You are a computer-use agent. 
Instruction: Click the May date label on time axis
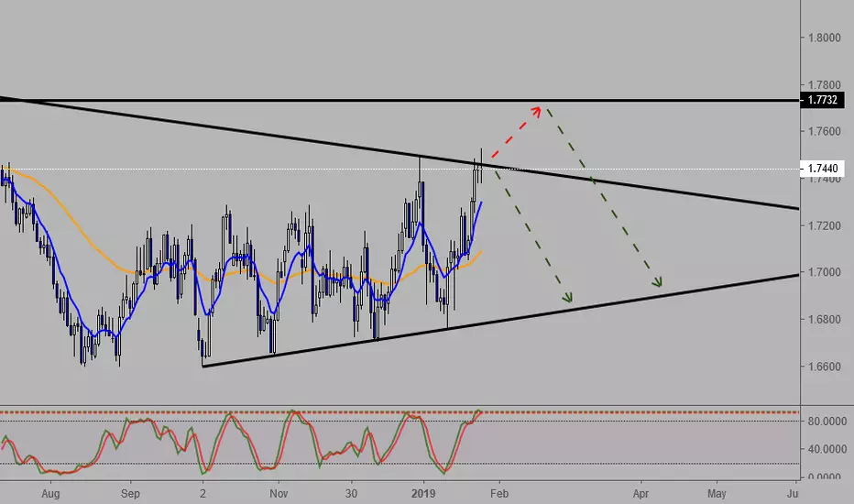[x=717, y=494]
